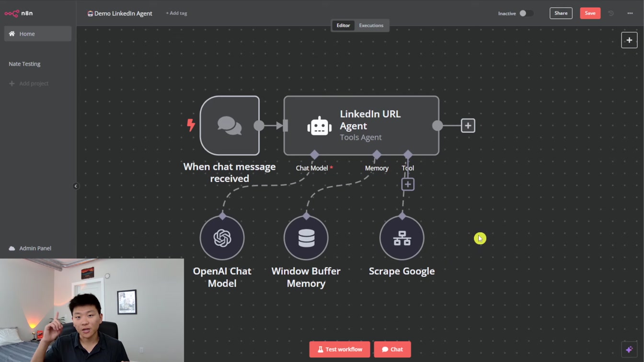The width and height of the screenshot is (644, 362).
Task: Open the Chat button at bottom
Action: (x=392, y=350)
